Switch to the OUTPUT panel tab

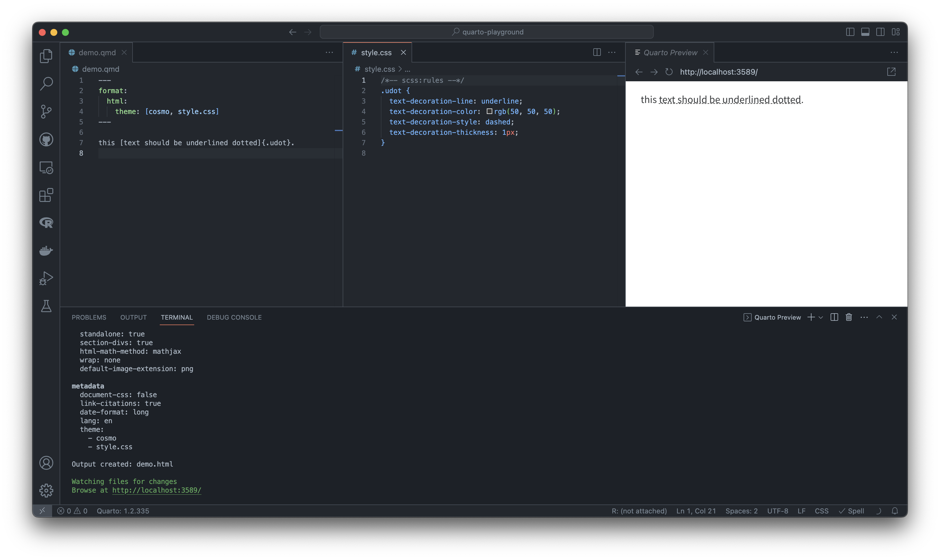(133, 317)
